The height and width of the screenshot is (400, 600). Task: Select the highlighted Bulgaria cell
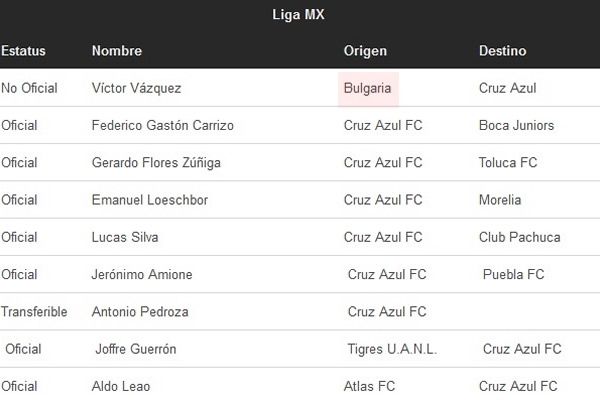coord(368,88)
